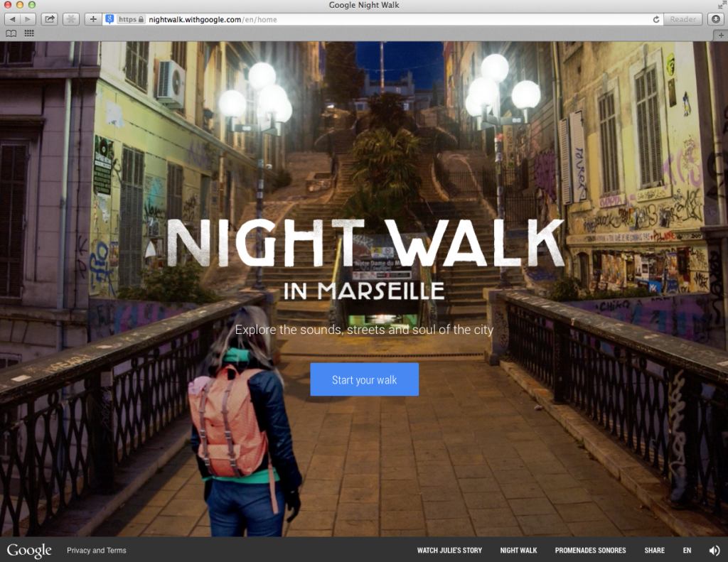Open a new tab with plus icon

coord(721,35)
